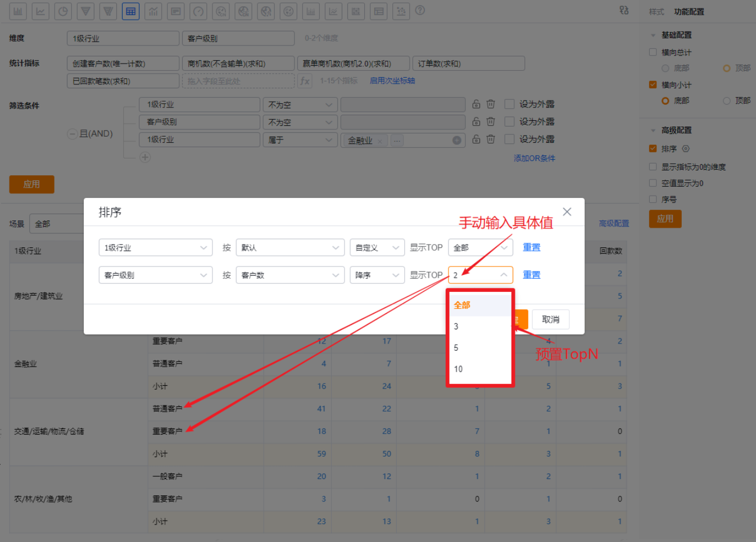Viewport: 756px width, 542px height.
Task: Collapse the 基础配置 section
Action: [653, 35]
